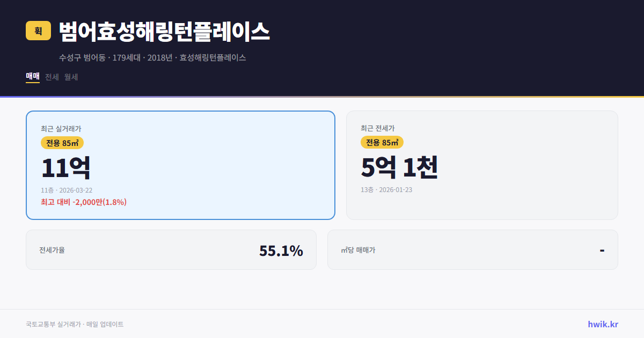The image size is (644, 338).
Task: Click the 최고 대비 -2,000만(1.8%) text
Action: (83, 202)
